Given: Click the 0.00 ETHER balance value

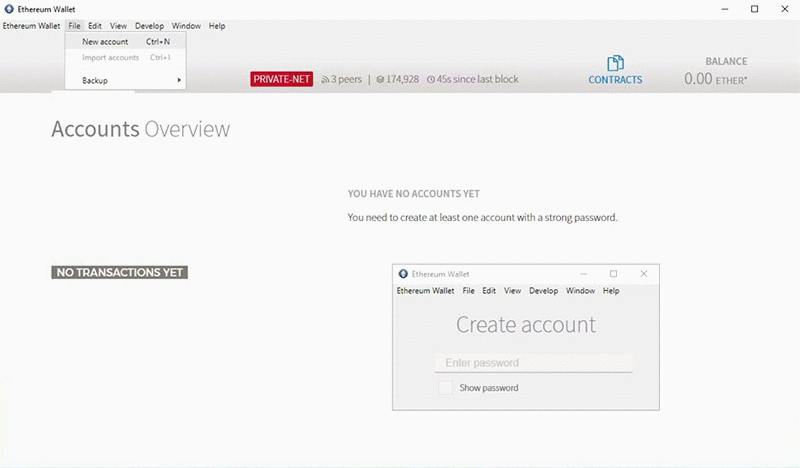Looking at the screenshot, I should 715,79.
